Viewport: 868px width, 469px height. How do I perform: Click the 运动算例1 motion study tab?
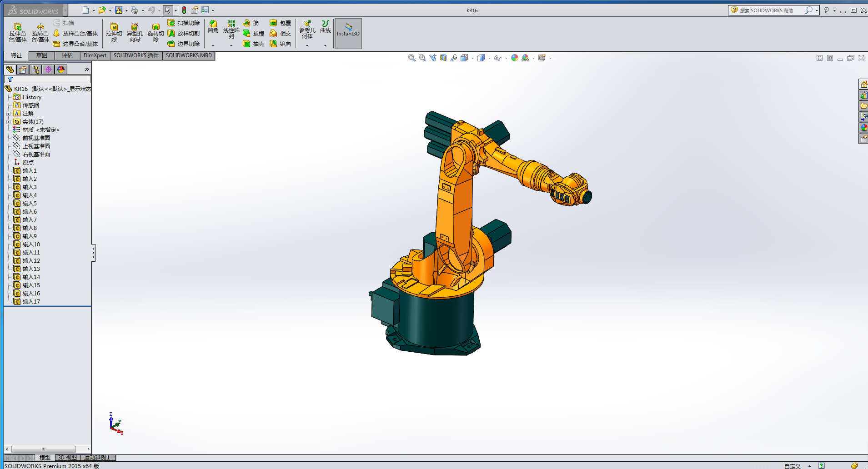tap(97, 458)
